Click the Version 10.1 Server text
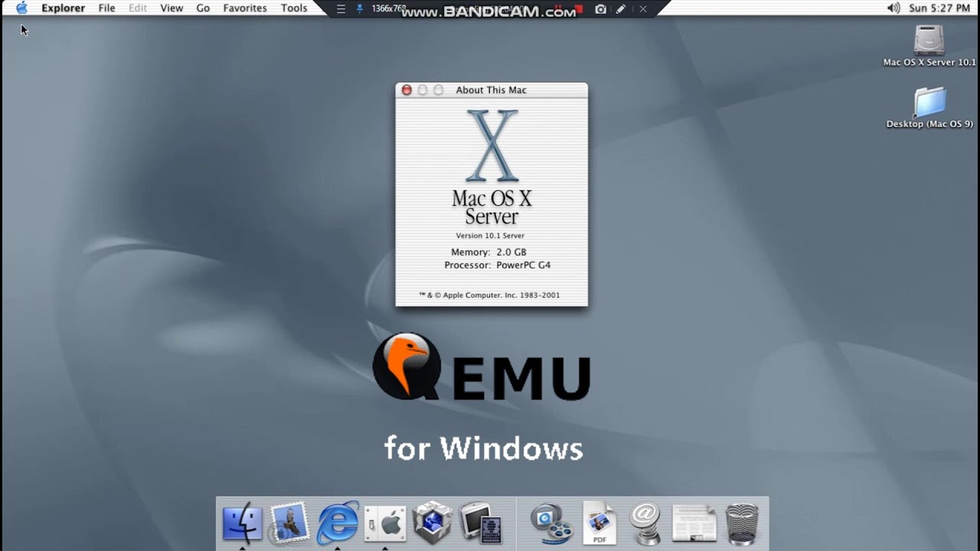The width and height of the screenshot is (980, 551). (x=490, y=236)
